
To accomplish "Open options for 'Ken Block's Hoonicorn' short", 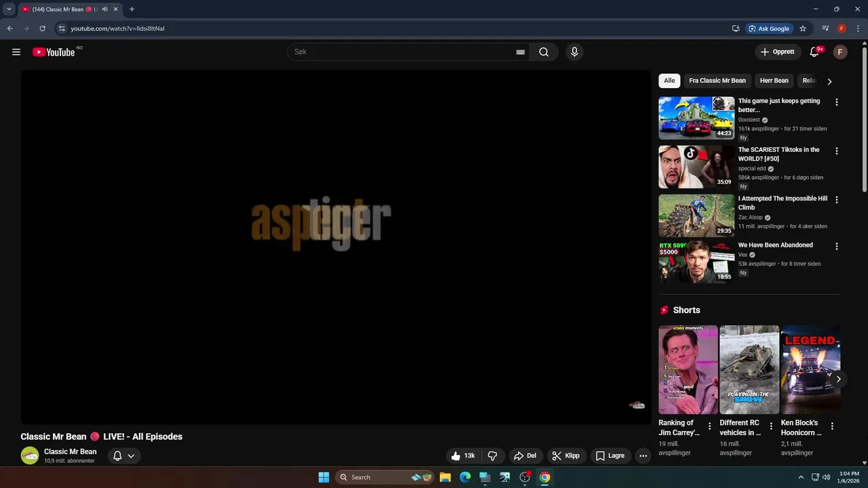I will 832,426.
